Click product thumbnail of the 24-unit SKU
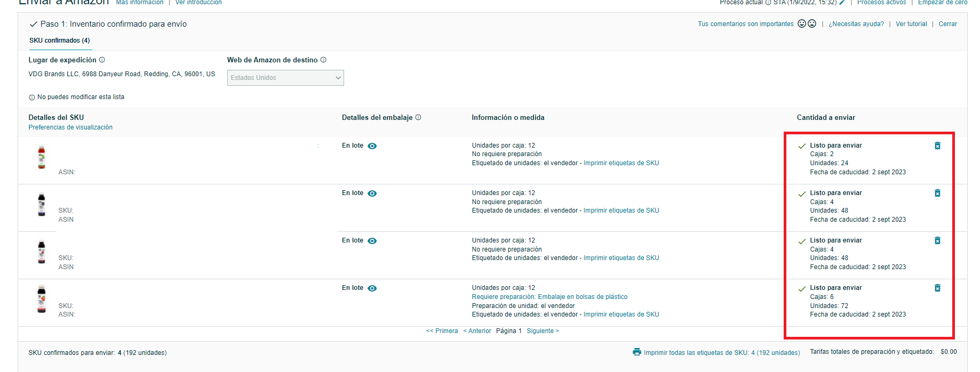The height and width of the screenshot is (372, 980). 42,157
